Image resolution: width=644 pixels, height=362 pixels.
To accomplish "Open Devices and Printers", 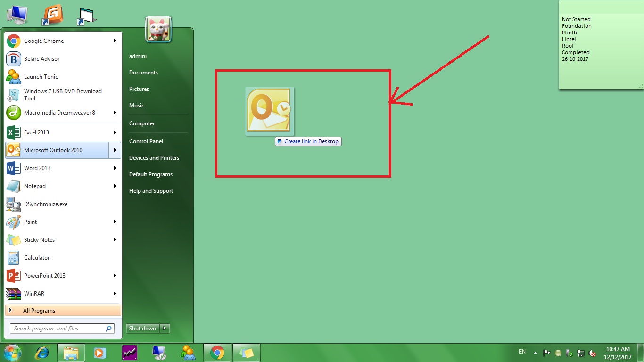I will pyautogui.click(x=154, y=158).
